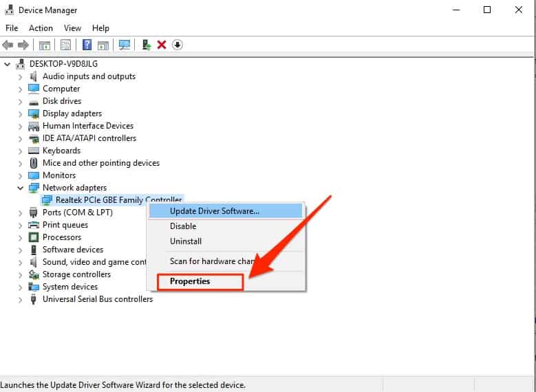
Task: Minimize the Device Manager window
Action: tap(456, 10)
